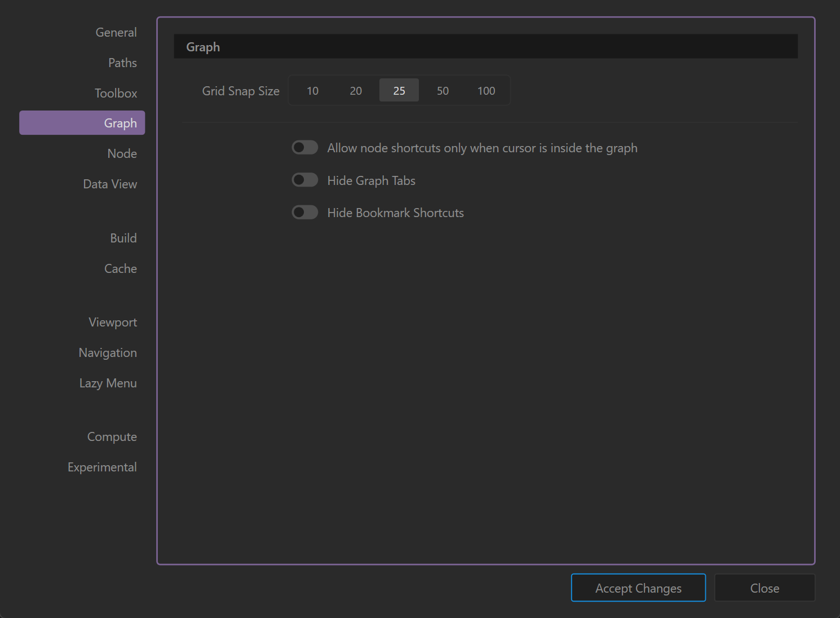Show the Build preferences
Image resolution: width=840 pixels, height=618 pixels.
[x=123, y=239]
